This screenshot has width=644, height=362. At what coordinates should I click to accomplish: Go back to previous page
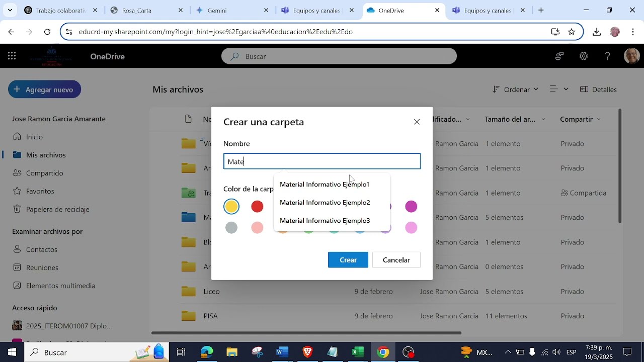click(11, 32)
